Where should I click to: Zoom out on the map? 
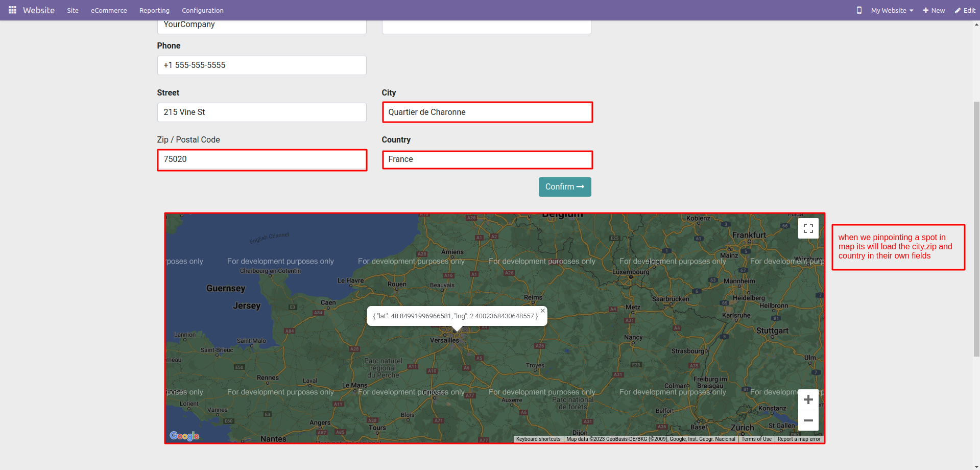(x=808, y=420)
